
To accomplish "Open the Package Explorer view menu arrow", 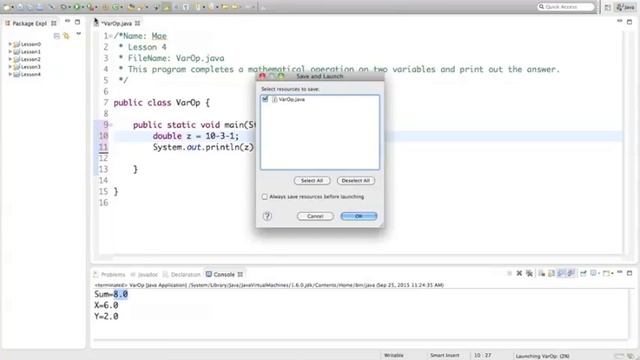I will (78, 34).
